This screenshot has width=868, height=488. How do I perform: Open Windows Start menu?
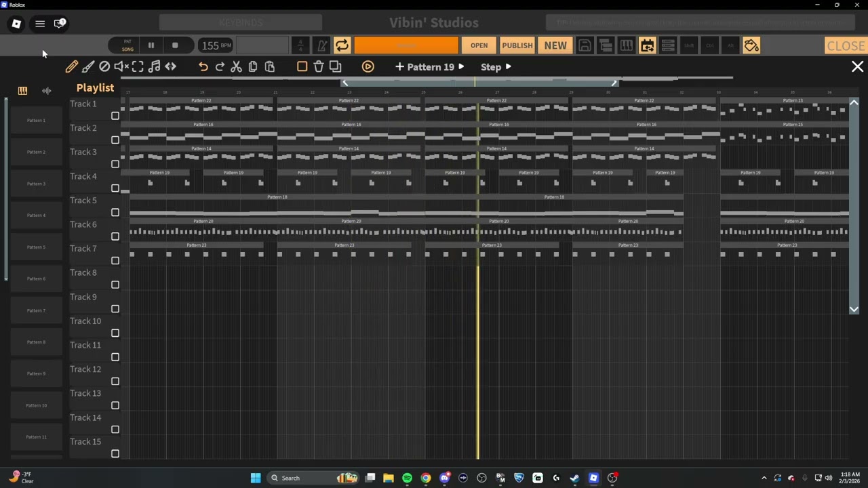click(x=256, y=478)
